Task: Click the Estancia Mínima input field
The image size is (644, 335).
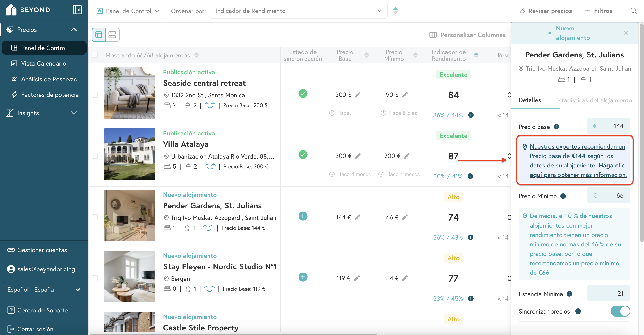Action: [x=608, y=293]
